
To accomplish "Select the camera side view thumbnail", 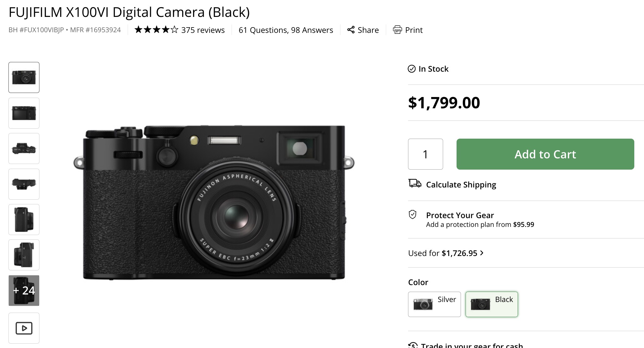I will click(24, 219).
